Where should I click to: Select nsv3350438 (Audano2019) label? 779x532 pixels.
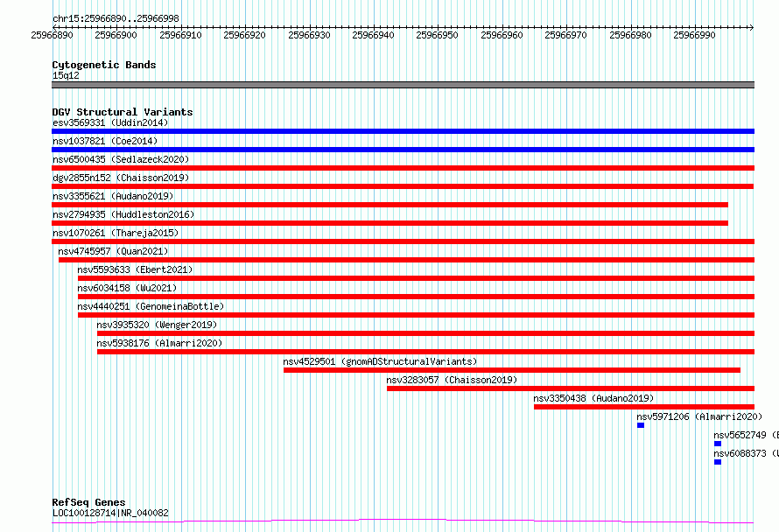point(593,398)
